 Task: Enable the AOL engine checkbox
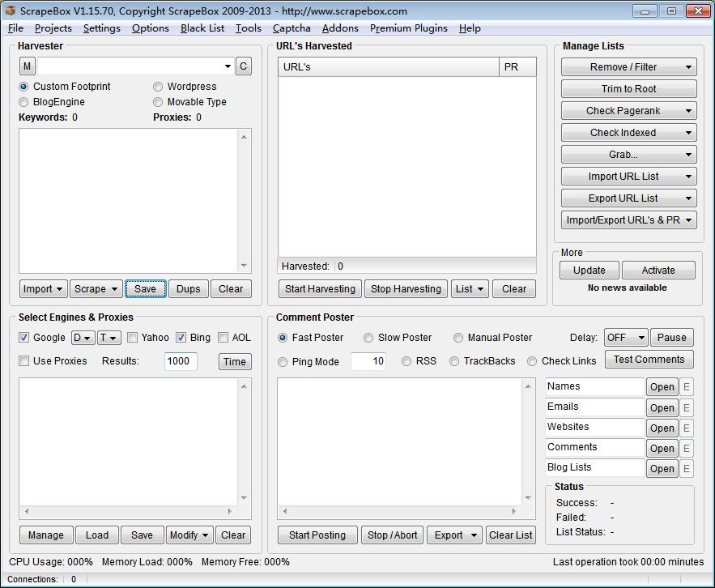223,338
